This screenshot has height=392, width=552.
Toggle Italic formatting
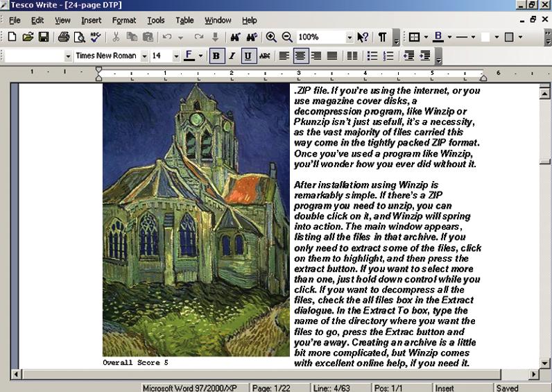click(232, 56)
